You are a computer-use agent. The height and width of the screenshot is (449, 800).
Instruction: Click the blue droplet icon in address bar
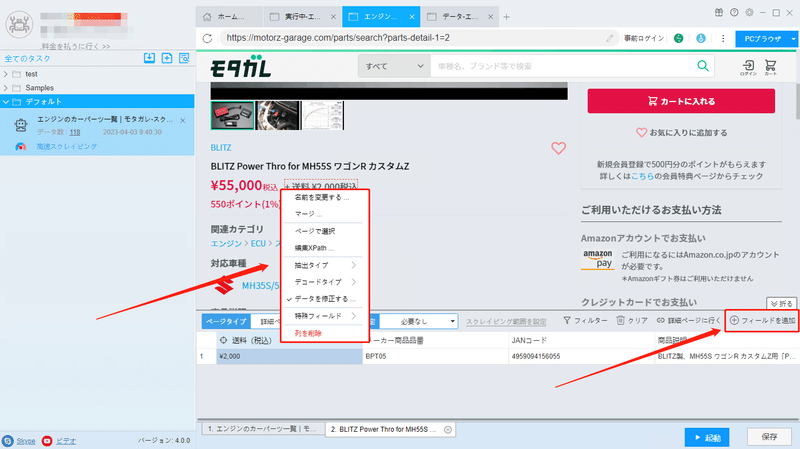pyautogui.click(x=701, y=38)
